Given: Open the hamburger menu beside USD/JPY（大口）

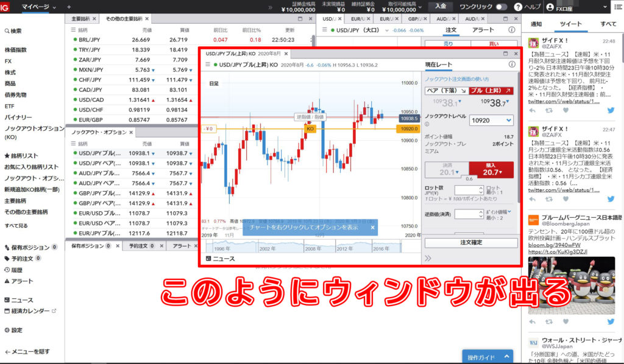Looking at the screenshot, I should [x=325, y=30].
